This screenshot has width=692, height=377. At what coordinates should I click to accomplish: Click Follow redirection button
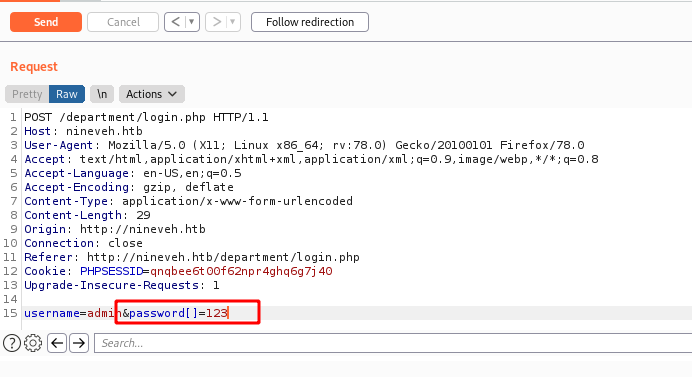[310, 22]
